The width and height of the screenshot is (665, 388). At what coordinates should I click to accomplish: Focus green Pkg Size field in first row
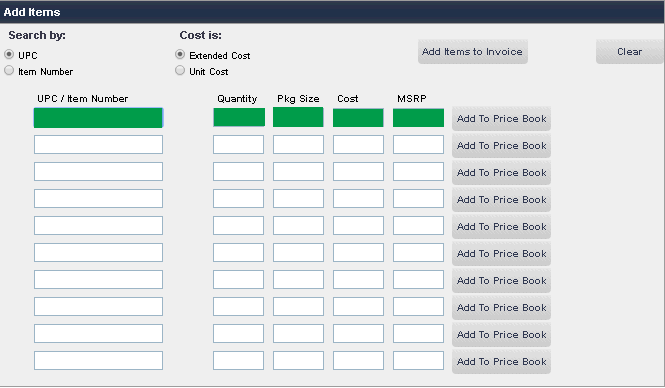pyautogui.click(x=298, y=117)
